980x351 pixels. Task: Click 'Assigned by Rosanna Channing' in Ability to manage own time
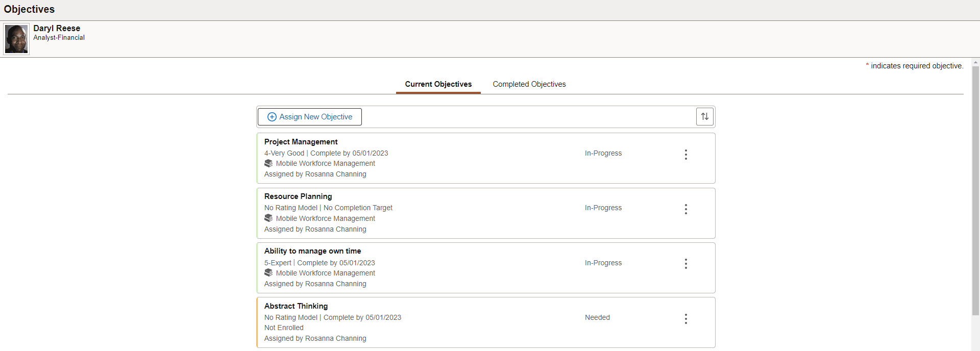[x=315, y=284]
